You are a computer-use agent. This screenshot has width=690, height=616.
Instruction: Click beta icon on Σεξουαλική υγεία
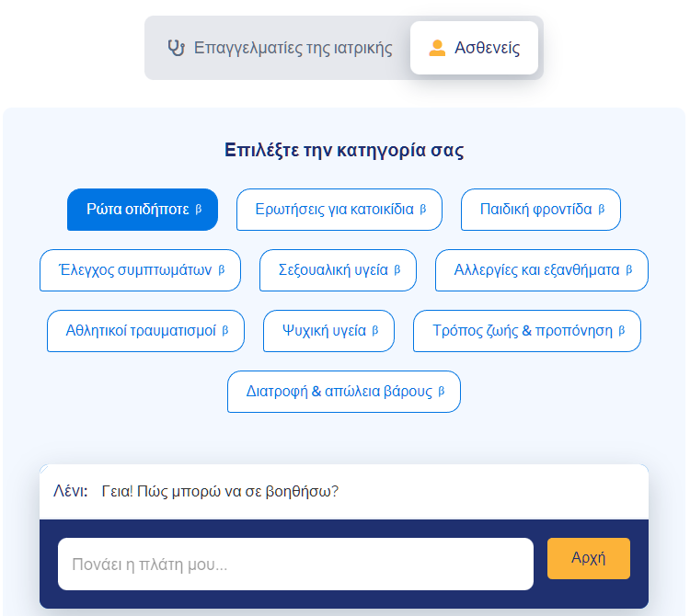click(x=397, y=270)
